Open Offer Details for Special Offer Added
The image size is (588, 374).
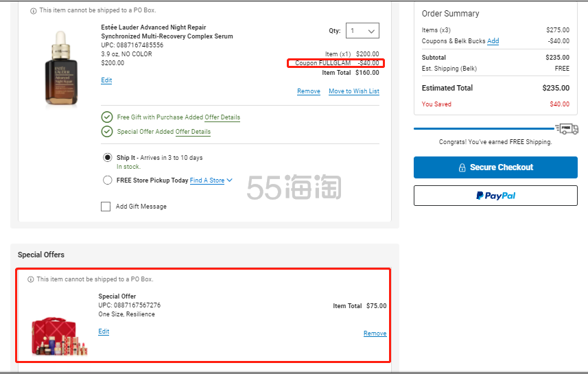click(x=193, y=132)
